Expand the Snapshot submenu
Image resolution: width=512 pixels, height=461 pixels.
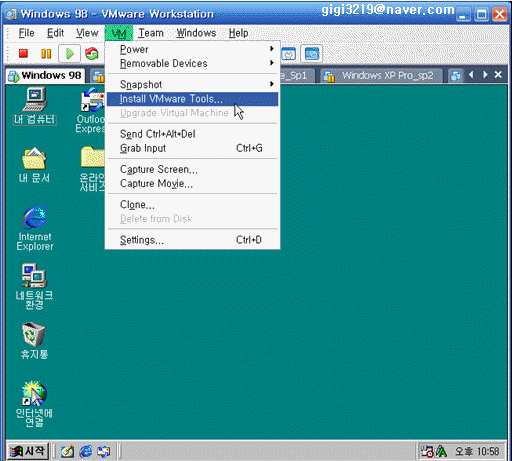click(193, 85)
